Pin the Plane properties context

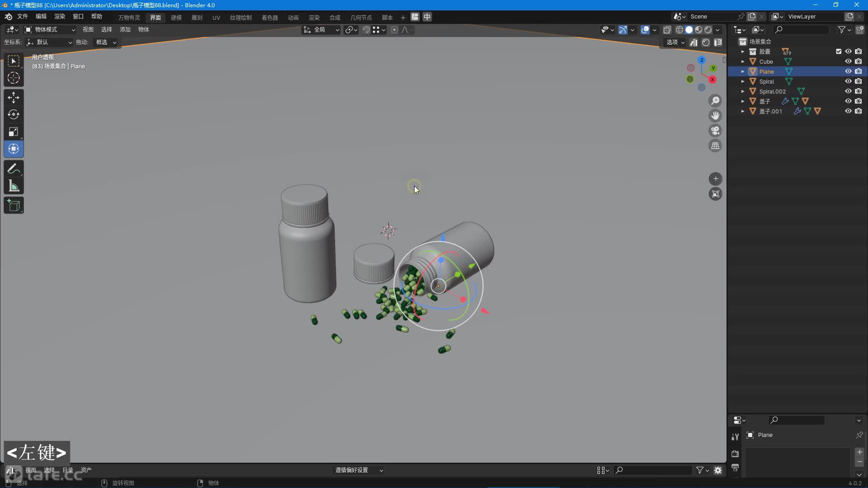pos(859,435)
